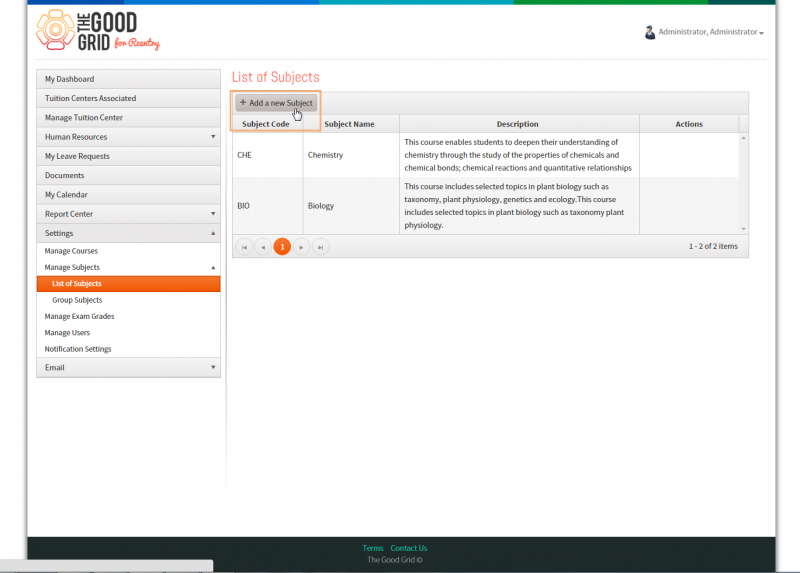Open Manage Exam Grades
This screenshot has height=573, width=800.
click(x=129, y=316)
